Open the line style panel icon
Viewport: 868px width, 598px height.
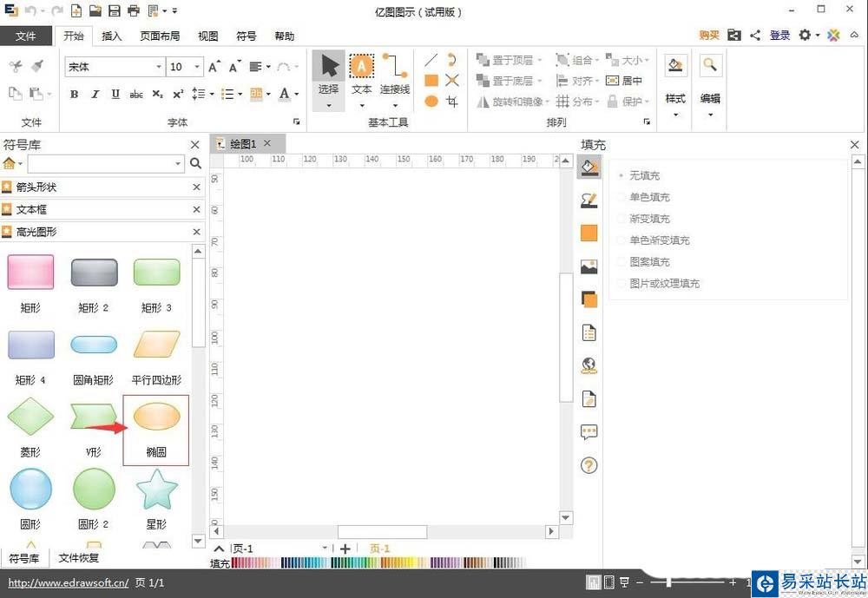pyautogui.click(x=589, y=200)
